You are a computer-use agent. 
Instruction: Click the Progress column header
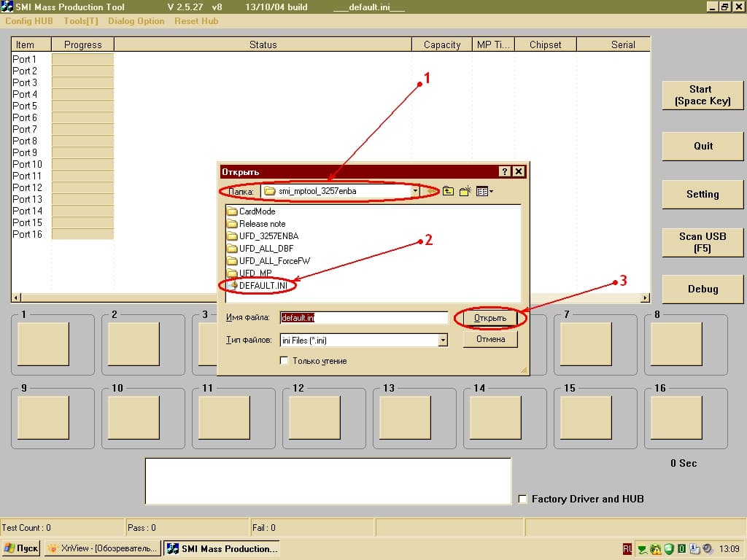click(x=83, y=44)
